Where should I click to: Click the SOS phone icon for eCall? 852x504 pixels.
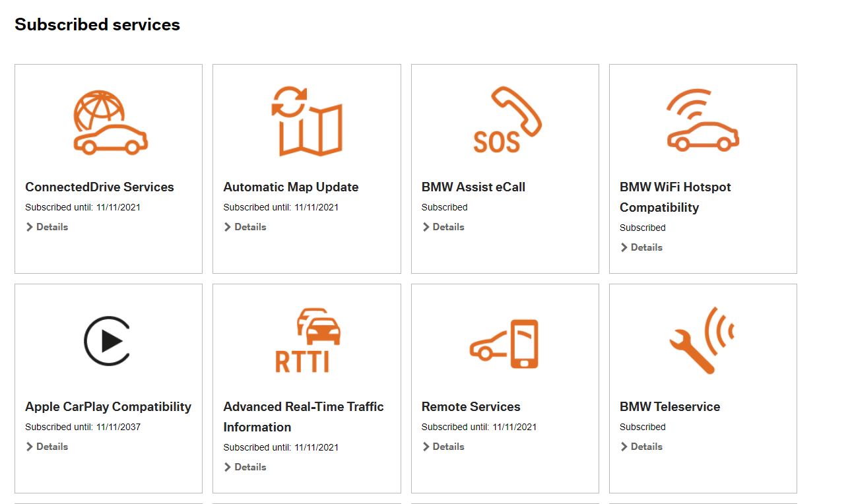pos(508,119)
